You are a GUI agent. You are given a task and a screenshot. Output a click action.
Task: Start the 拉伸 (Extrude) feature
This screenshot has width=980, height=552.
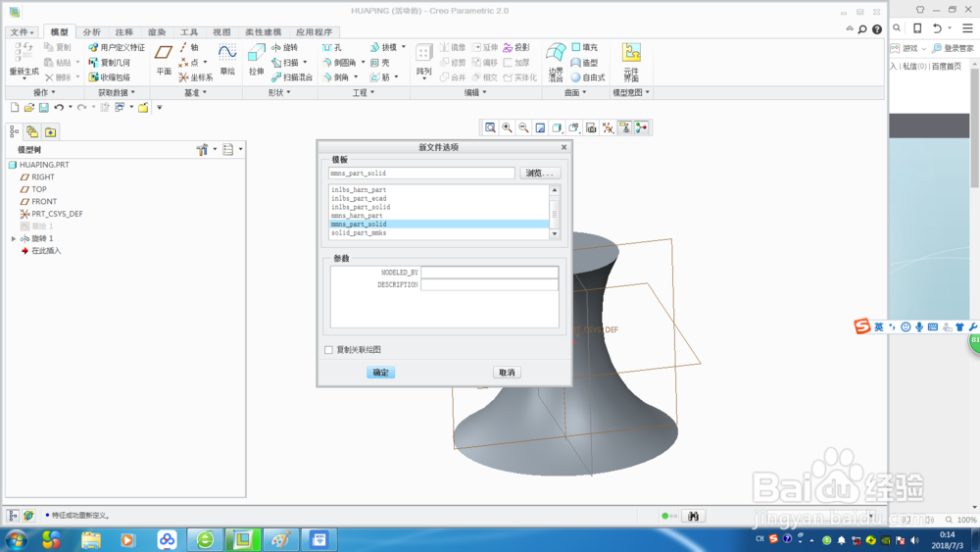(x=256, y=61)
